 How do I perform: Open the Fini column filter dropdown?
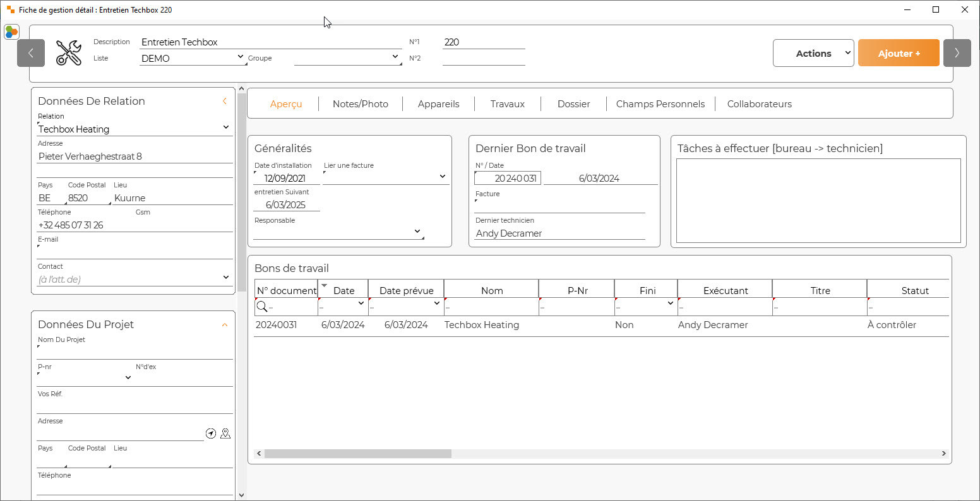pyautogui.click(x=671, y=304)
